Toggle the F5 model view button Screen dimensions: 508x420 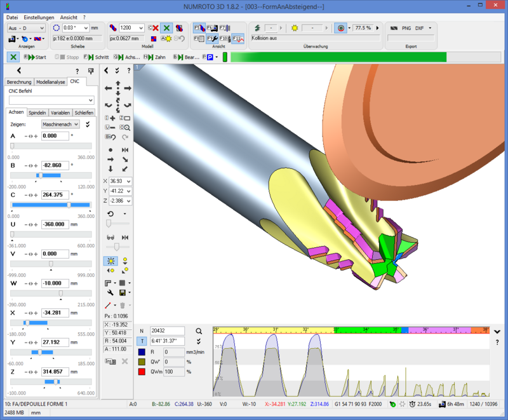pos(198,28)
